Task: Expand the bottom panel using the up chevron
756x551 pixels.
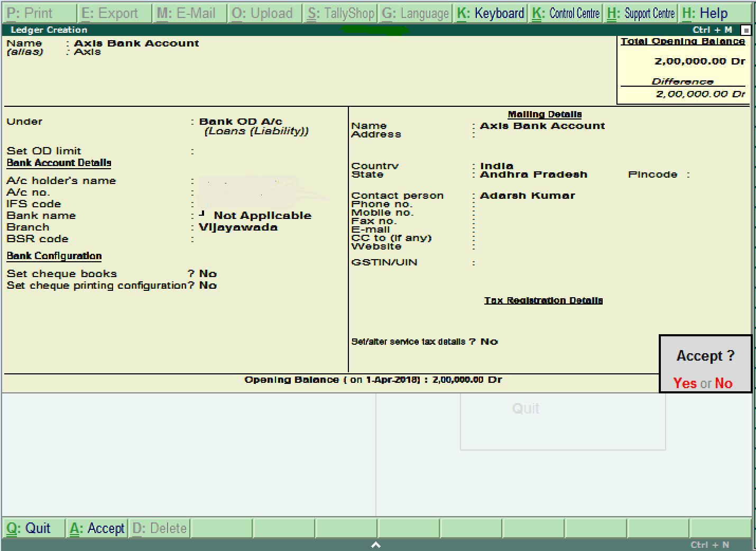Action: click(x=376, y=545)
